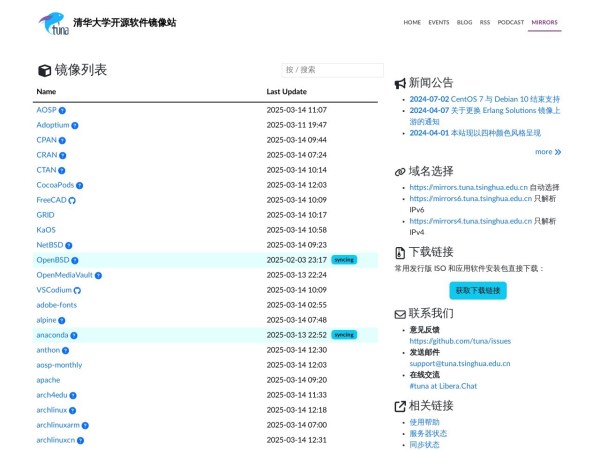Open the Erlang Solutions mirror notice
Viewport: 600px width, 450px height.
click(484, 116)
